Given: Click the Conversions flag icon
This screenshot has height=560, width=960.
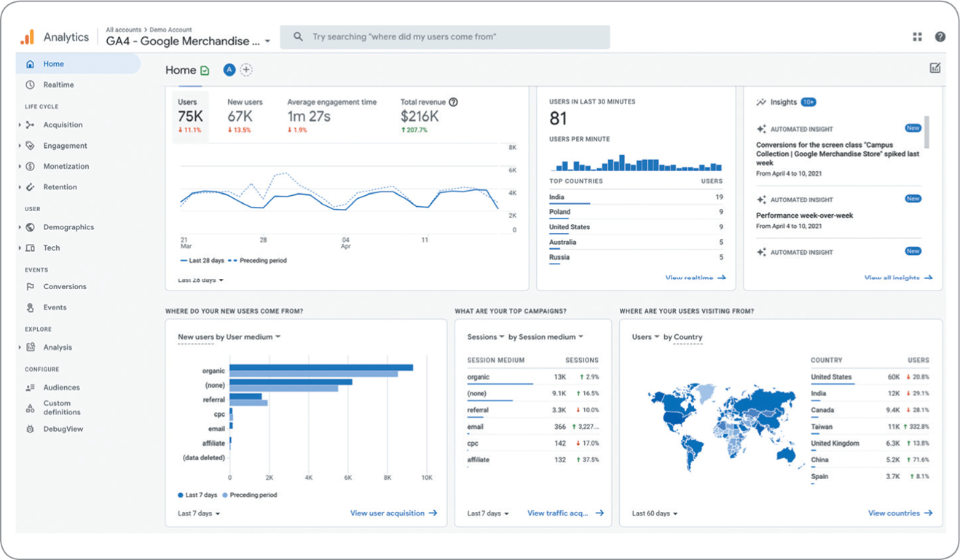Looking at the screenshot, I should click(x=30, y=287).
